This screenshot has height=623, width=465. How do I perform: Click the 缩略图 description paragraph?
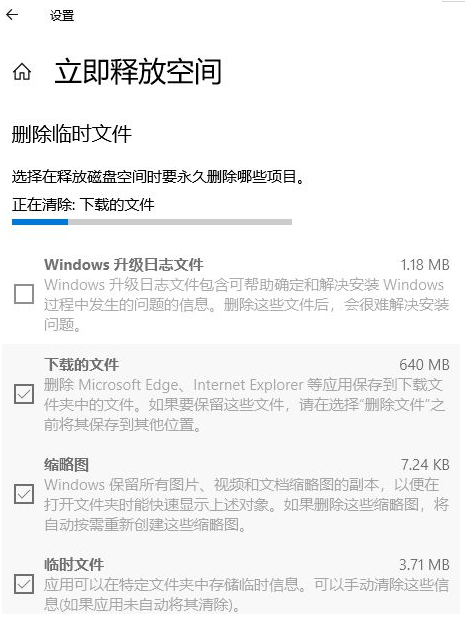(x=246, y=505)
